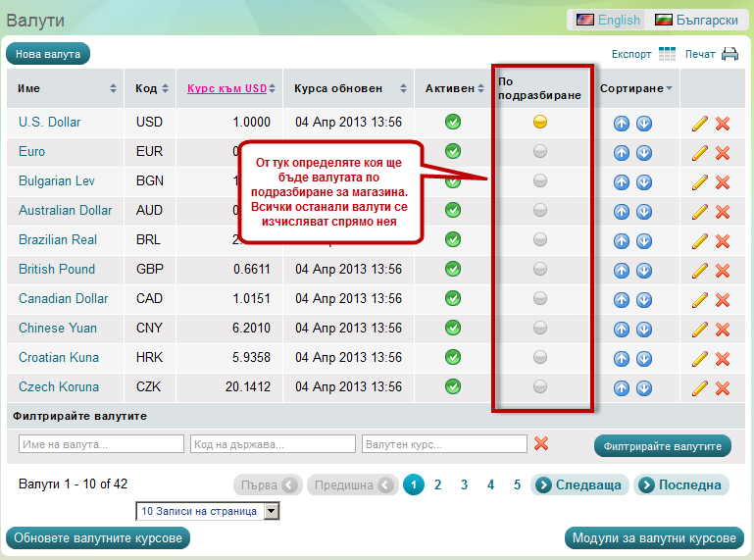The height and width of the screenshot is (560, 754).
Task: Toggle active status for Canadian Dollar
Action: click(453, 298)
